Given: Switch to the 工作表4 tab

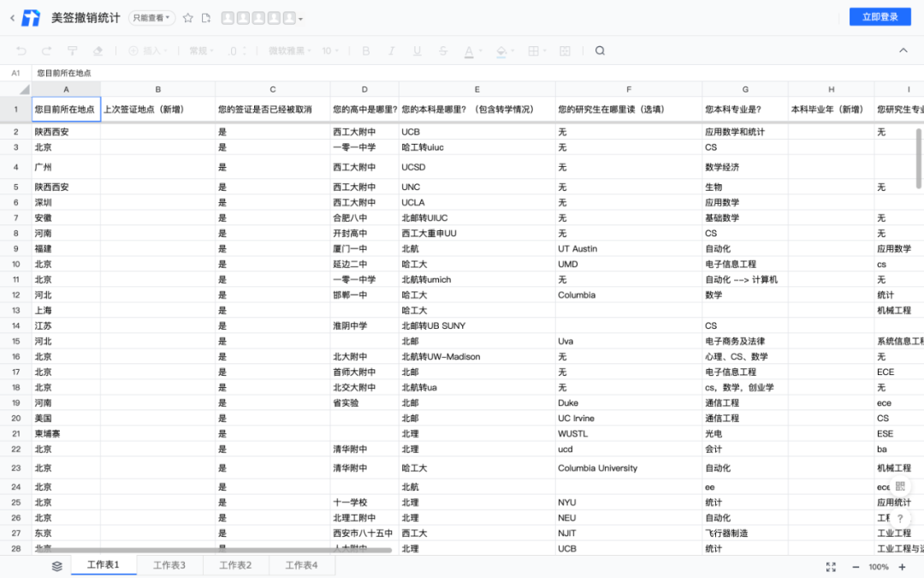Looking at the screenshot, I should pyautogui.click(x=301, y=565).
